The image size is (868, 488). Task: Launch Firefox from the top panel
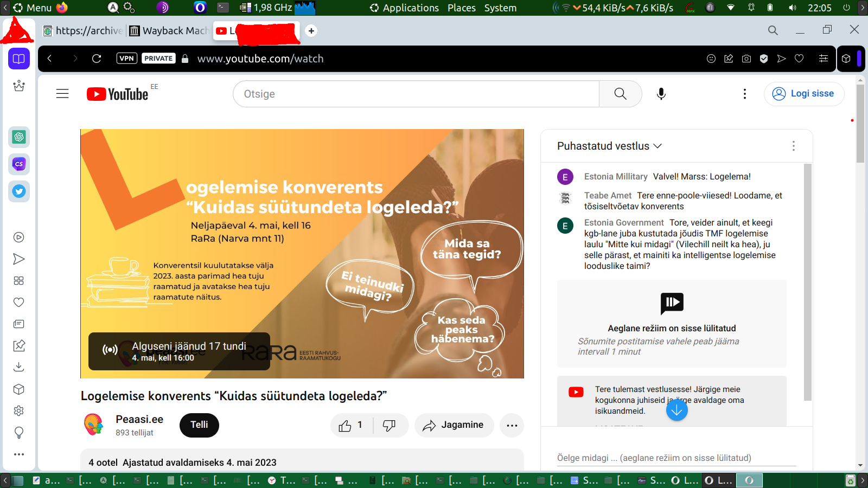62,8
